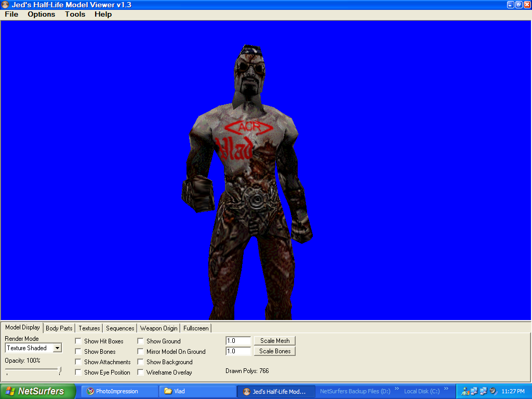
Task: Click the Messenger tray icon
Action: point(465,391)
